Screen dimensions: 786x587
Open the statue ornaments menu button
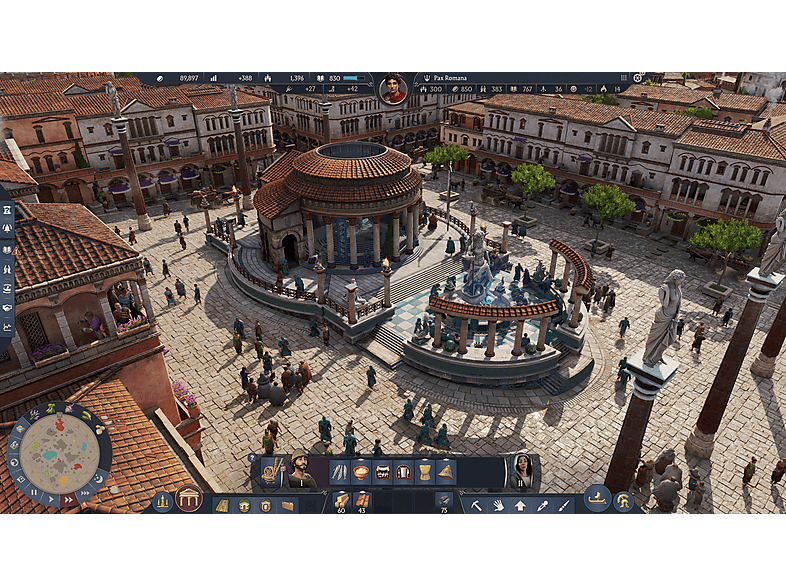162,501
